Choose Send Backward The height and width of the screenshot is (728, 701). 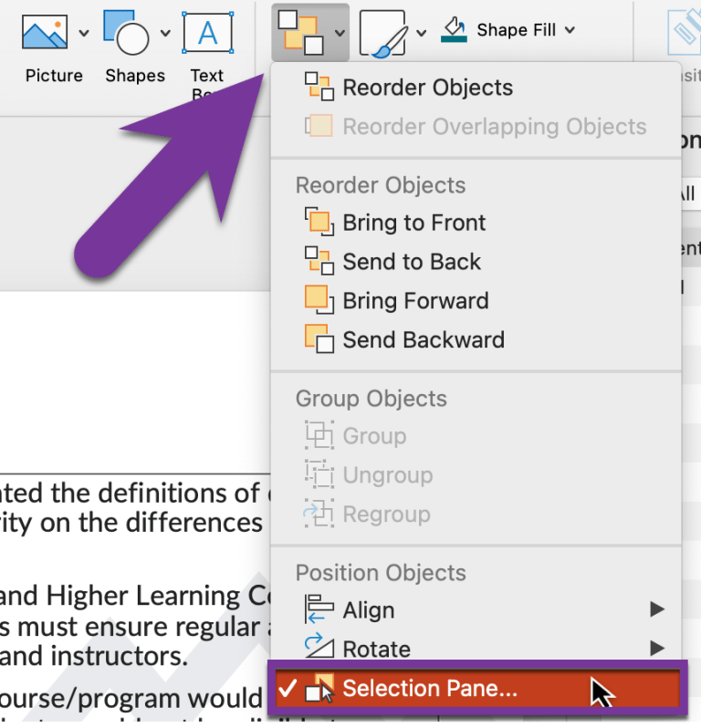[476, 339]
